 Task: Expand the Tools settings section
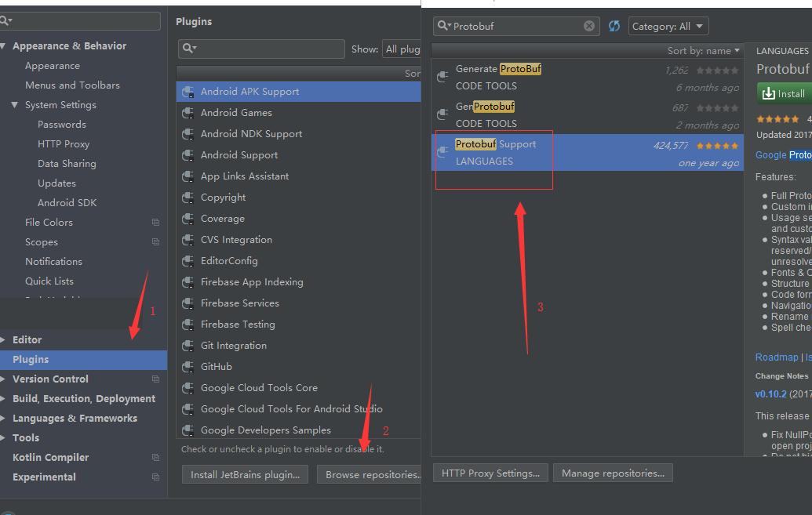pos(2,438)
